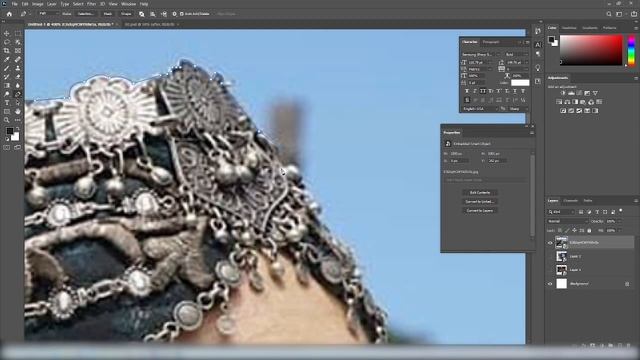Click the Edit Contents button
640x360 pixels.
coord(480,193)
